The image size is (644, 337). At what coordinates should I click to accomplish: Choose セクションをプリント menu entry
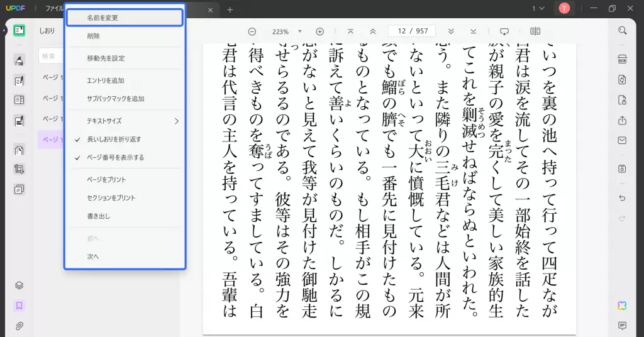click(125, 198)
